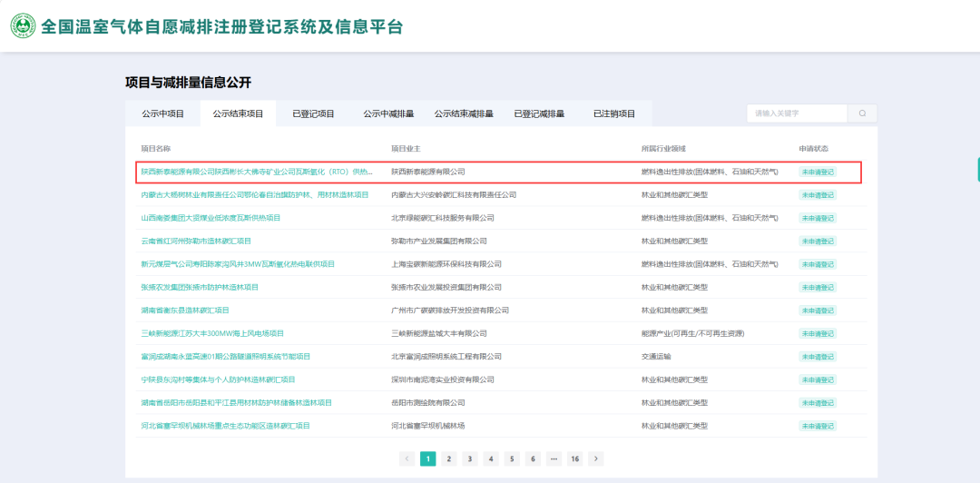Switch to the 公示中项目 tab

[162, 113]
